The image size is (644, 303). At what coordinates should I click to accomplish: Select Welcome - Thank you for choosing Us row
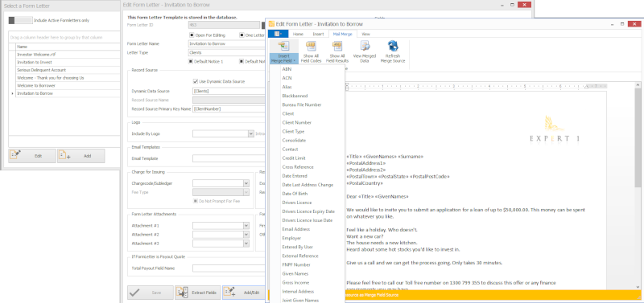point(68,77)
